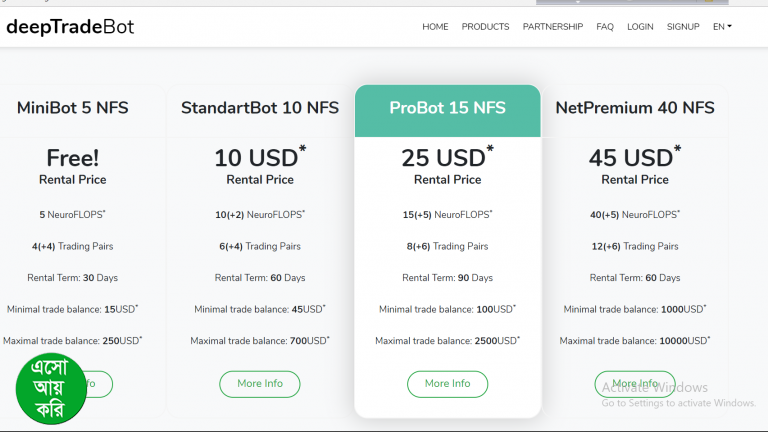The image size is (768, 432).
Task: Click the NetPremium 40 NFS title
Action: tap(635, 108)
